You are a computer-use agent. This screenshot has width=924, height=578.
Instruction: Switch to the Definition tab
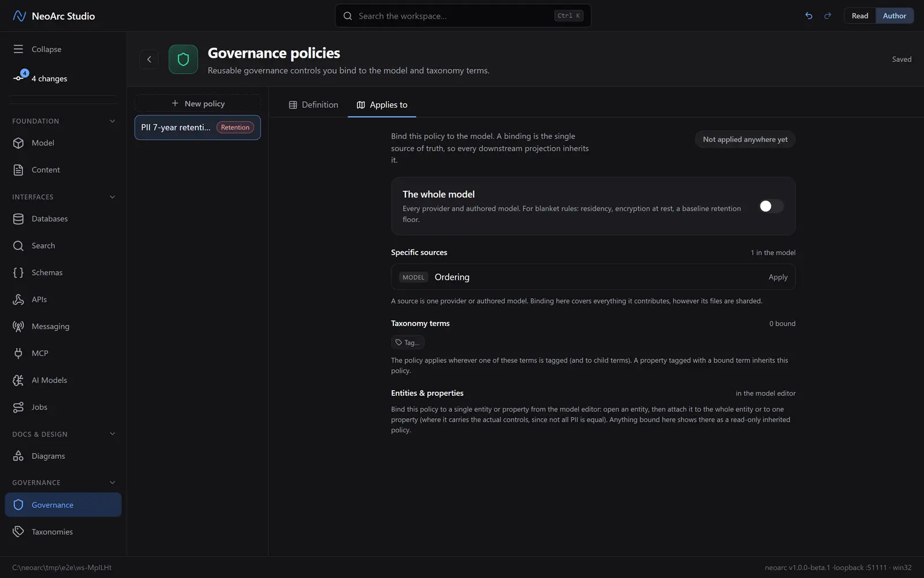tap(314, 105)
